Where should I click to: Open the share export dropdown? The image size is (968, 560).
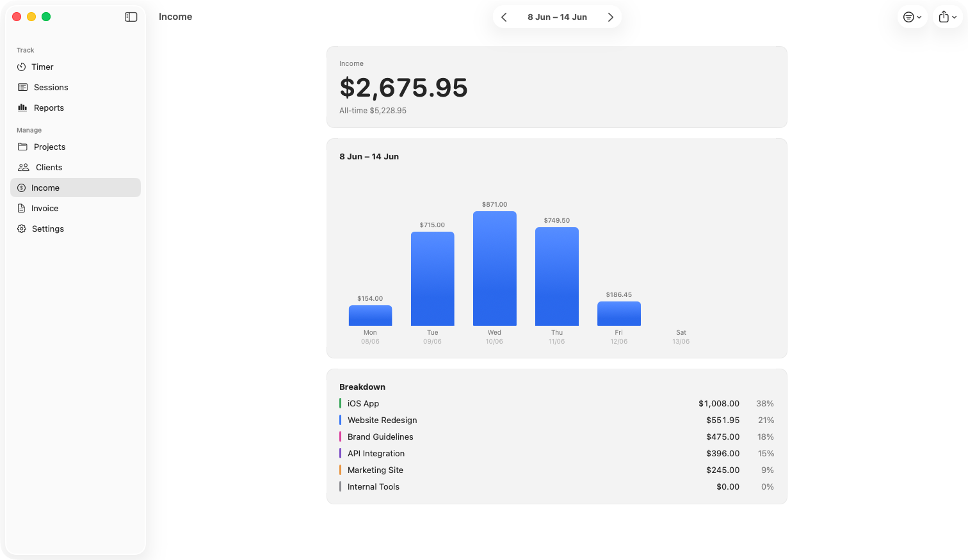point(948,17)
